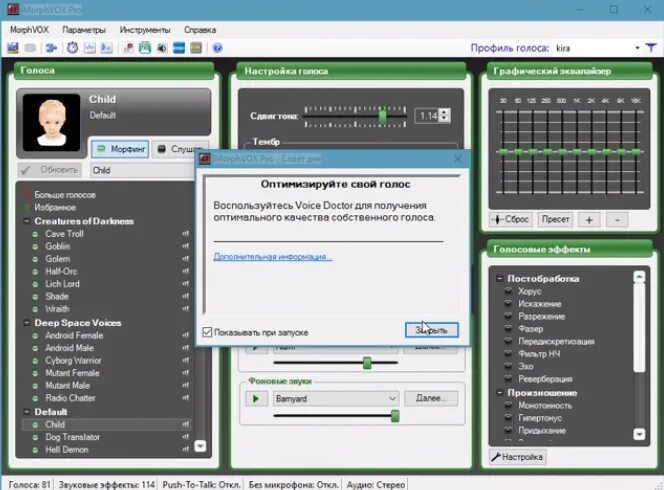Collapse the Постобработка effects group
The height and width of the screenshot is (490, 664).
click(500, 278)
